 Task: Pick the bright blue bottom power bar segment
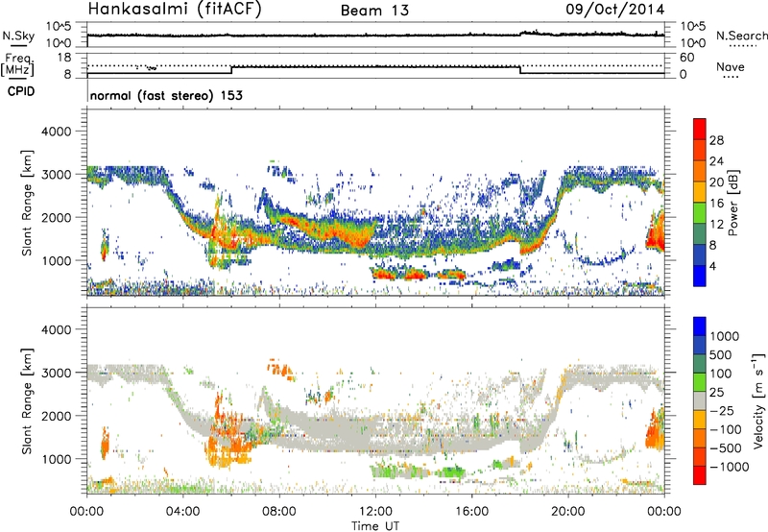[700, 276]
